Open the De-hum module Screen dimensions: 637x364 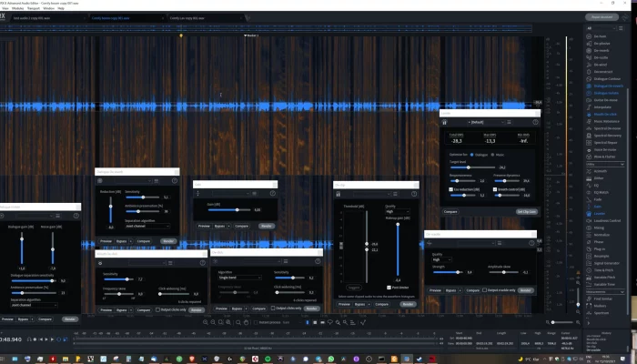point(599,36)
